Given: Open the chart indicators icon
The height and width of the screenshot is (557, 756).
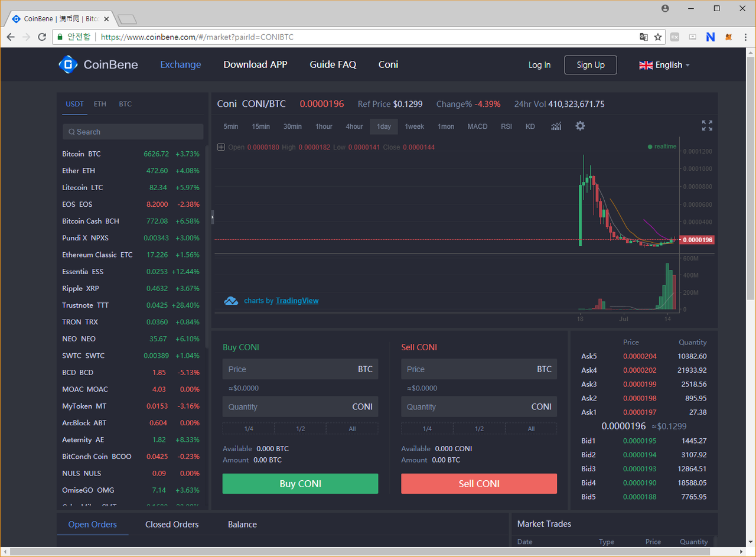Looking at the screenshot, I should (556, 126).
